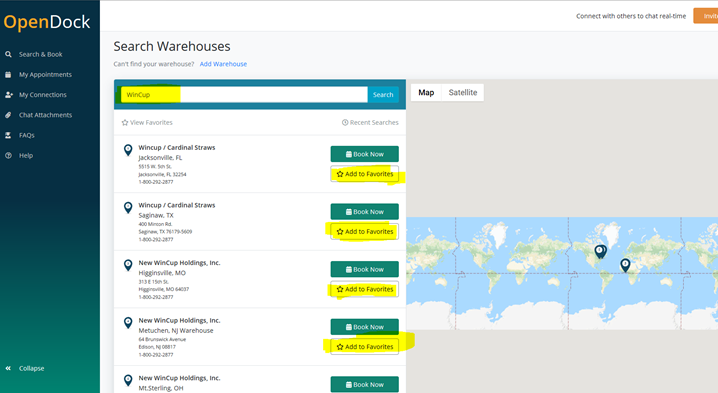Click the map marker over Africa
The width and height of the screenshot is (718, 393).
[x=625, y=265]
